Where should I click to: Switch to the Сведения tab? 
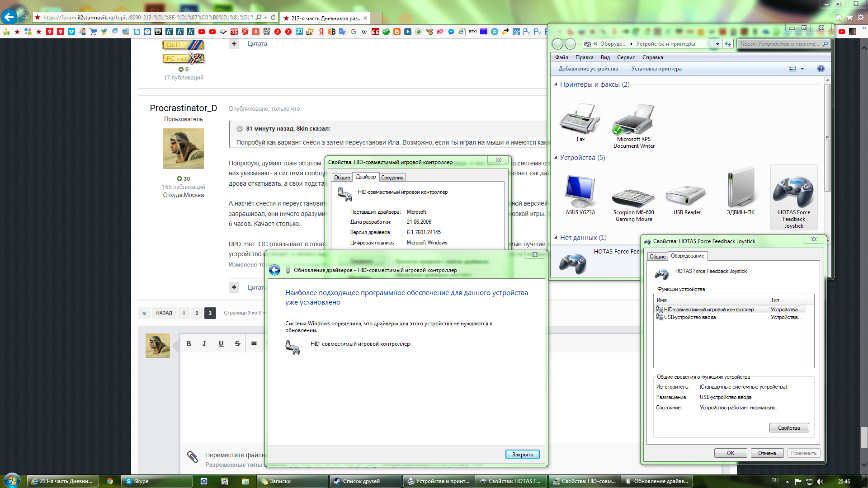392,178
